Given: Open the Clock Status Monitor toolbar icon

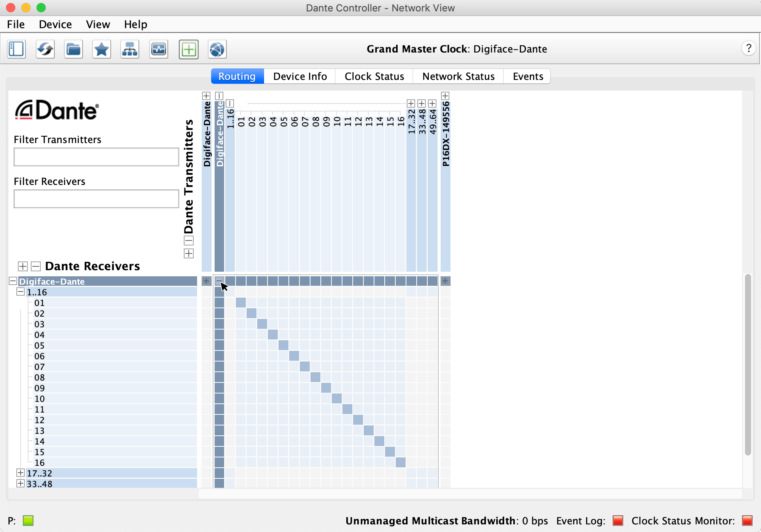Looking at the screenshot, I should [x=159, y=49].
